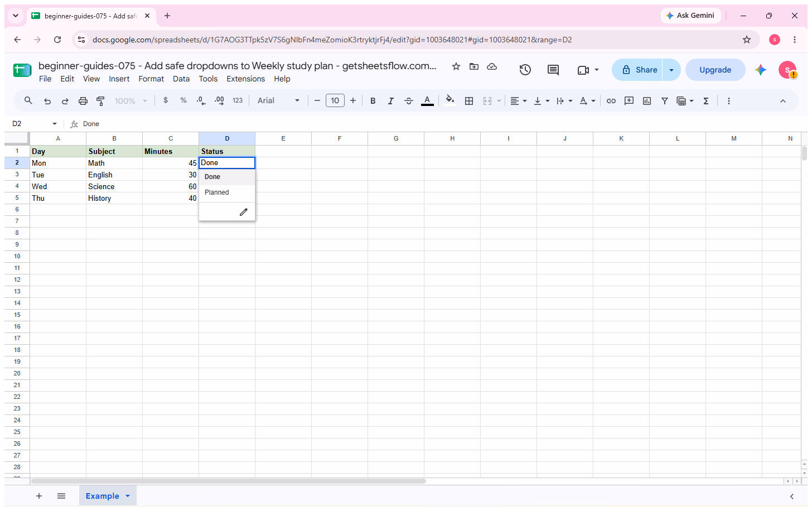This screenshot has height=511, width=812.
Task: Undo the last action
Action: point(47,101)
